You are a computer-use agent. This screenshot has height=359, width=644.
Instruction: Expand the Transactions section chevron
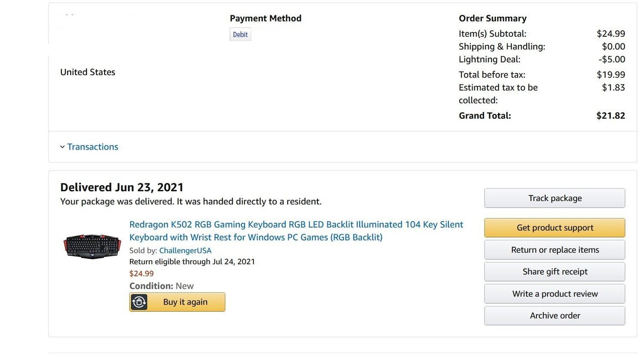click(x=62, y=147)
